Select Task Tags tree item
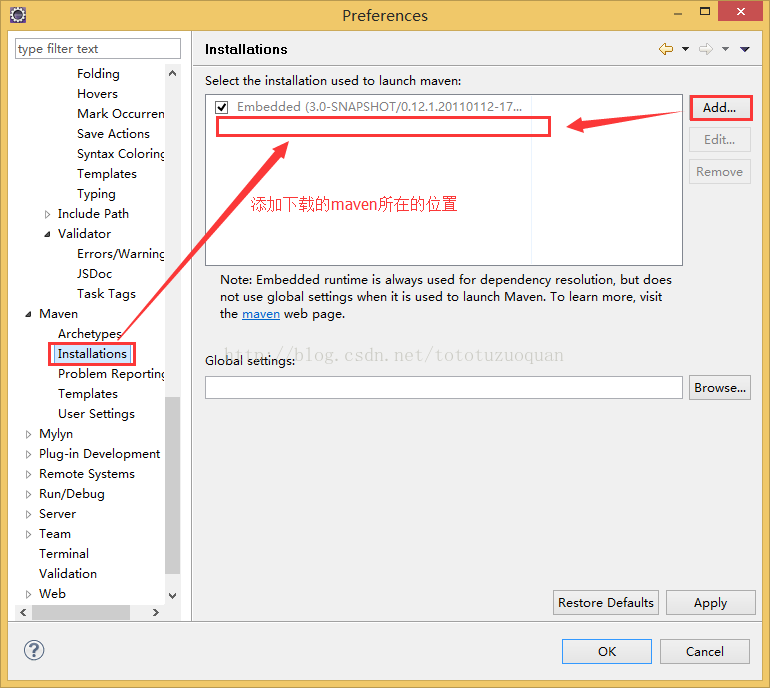Screen dimensions: 770x688 (x=106, y=294)
